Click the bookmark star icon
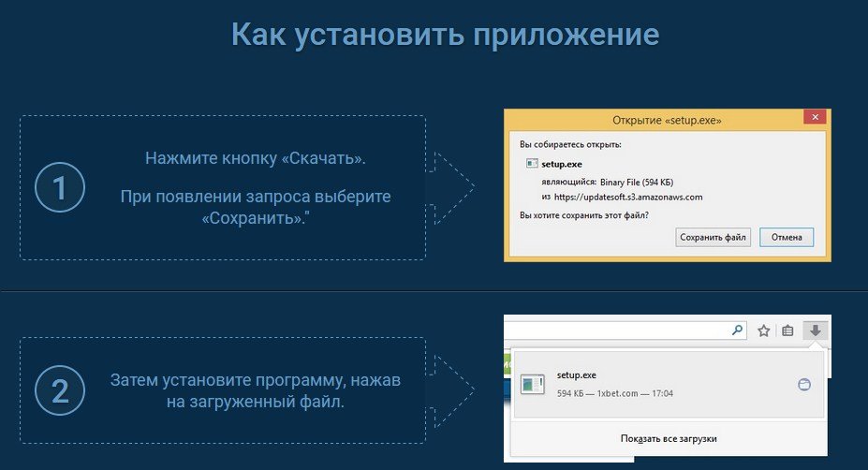Image resolution: width=868 pixels, height=470 pixels. click(764, 331)
